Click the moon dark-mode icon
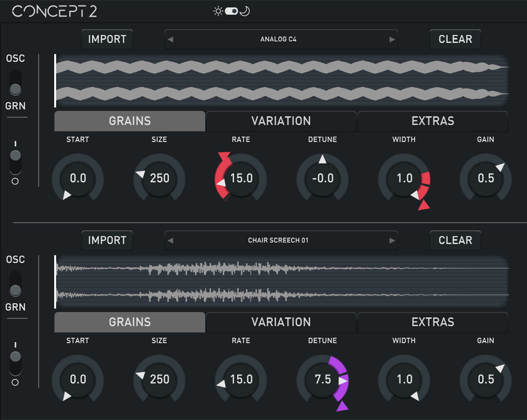 click(245, 11)
